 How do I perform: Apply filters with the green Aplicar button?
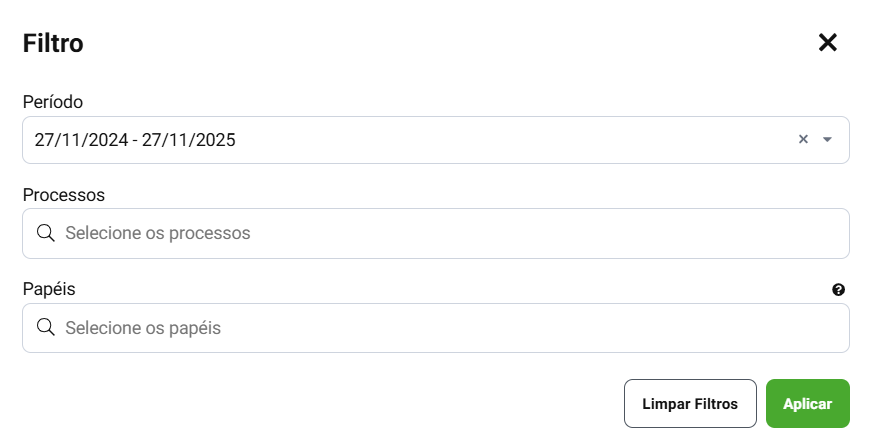807,404
